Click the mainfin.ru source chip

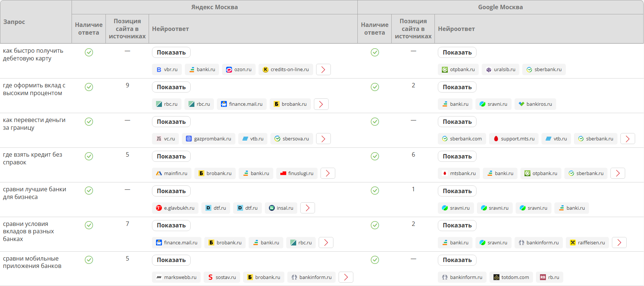[x=172, y=174]
